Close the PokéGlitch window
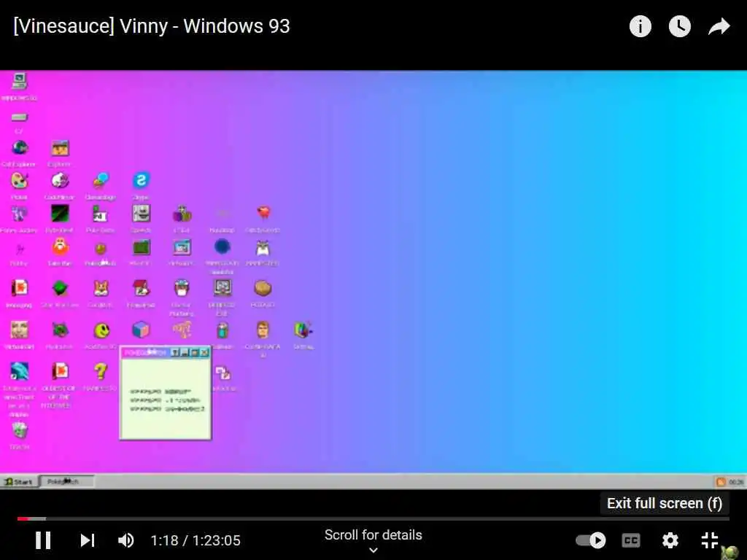 (204, 352)
